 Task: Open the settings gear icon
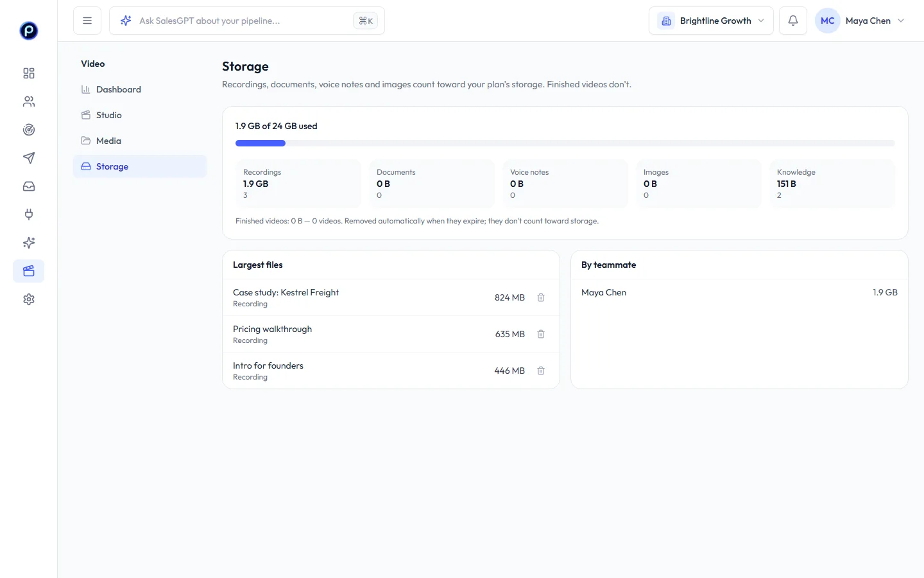[29, 299]
